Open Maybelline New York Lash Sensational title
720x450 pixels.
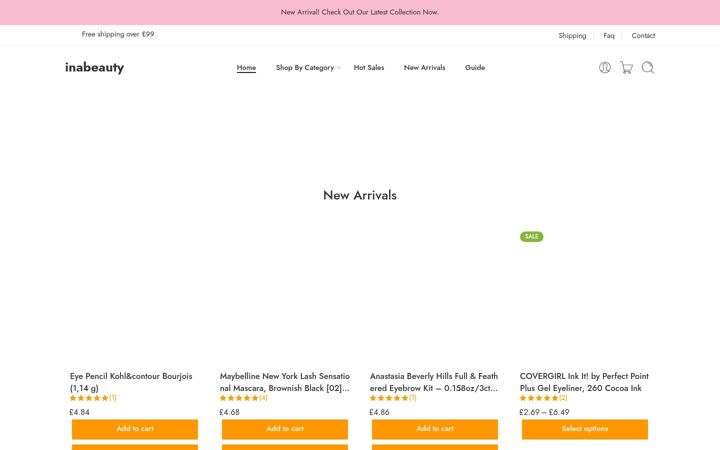coord(285,382)
